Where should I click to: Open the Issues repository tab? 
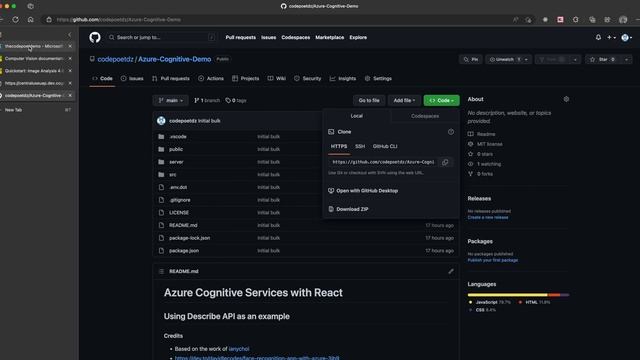pyautogui.click(x=132, y=78)
